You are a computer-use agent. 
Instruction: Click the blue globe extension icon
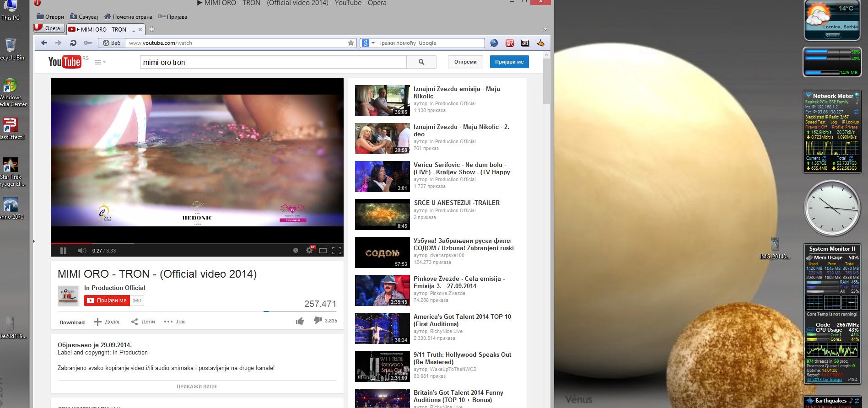[x=494, y=43]
